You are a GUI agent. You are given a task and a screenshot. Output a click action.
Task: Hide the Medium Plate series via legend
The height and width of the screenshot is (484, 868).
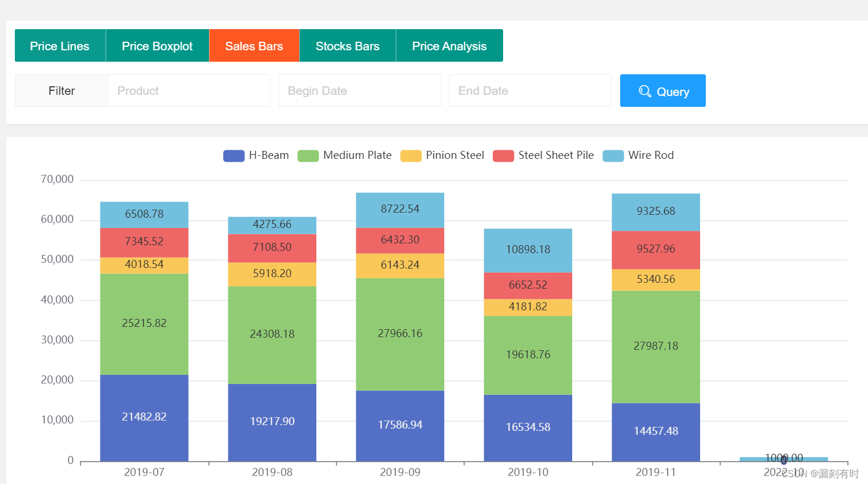[x=345, y=155]
